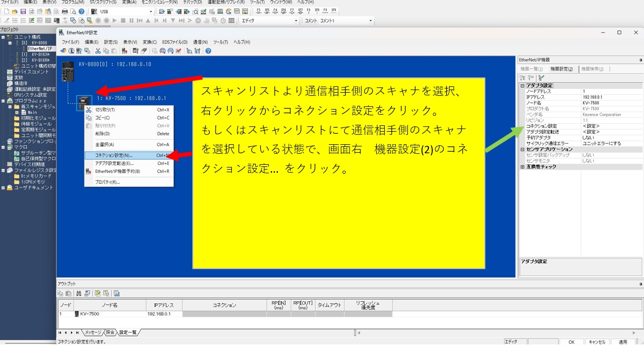
Task: Click the checkmark icon in device settings panel
Action: pyautogui.click(x=541, y=77)
